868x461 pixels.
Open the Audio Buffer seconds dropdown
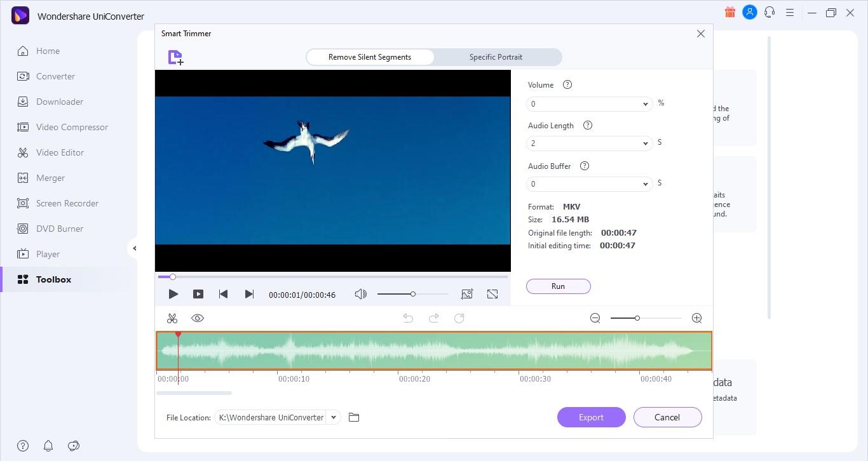(x=589, y=184)
